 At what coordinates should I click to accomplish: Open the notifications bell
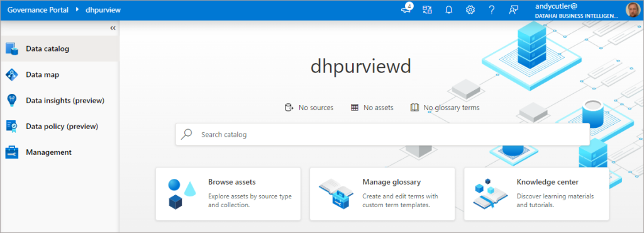click(449, 10)
